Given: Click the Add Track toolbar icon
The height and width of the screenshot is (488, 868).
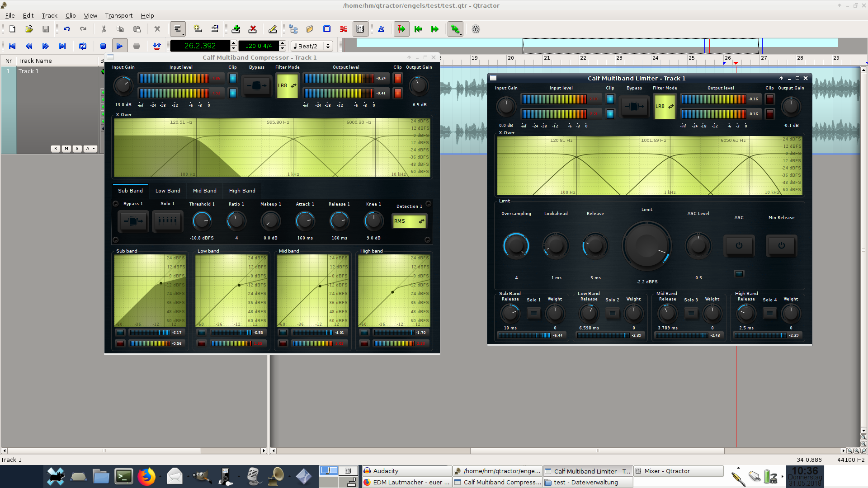Looking at the screenshot, I should (x=236, y=29).
